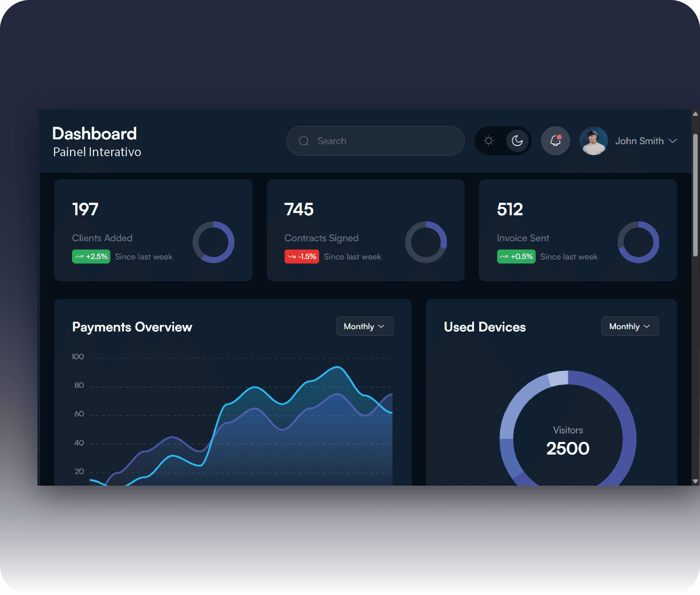
Task: Click the scrollbar down arrow
Action: pyautogui.click(x=695, y=481)
